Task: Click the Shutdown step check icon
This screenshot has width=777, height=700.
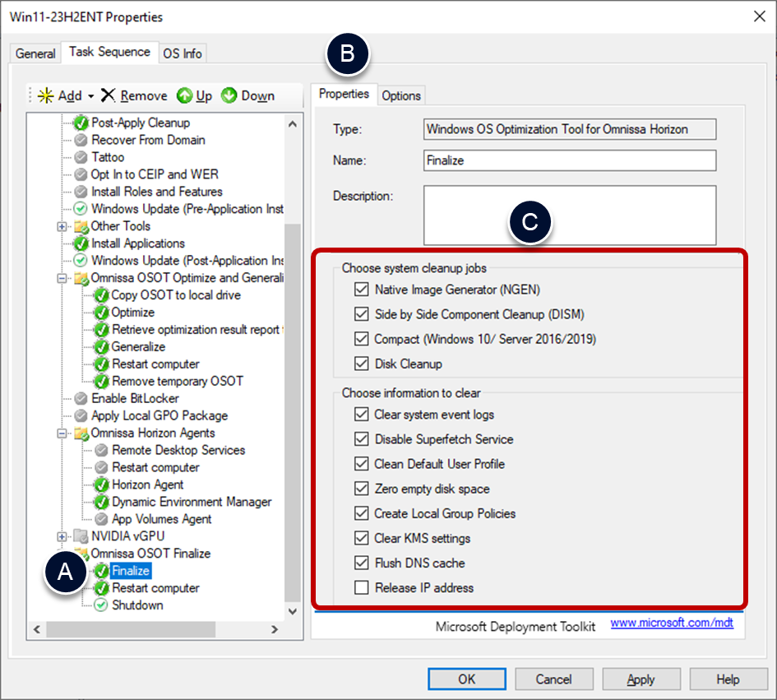Action: [101, 605]
